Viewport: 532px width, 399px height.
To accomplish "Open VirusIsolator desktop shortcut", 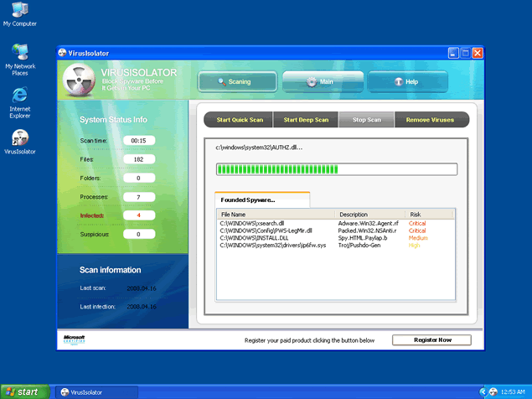I will coord(19,138).
